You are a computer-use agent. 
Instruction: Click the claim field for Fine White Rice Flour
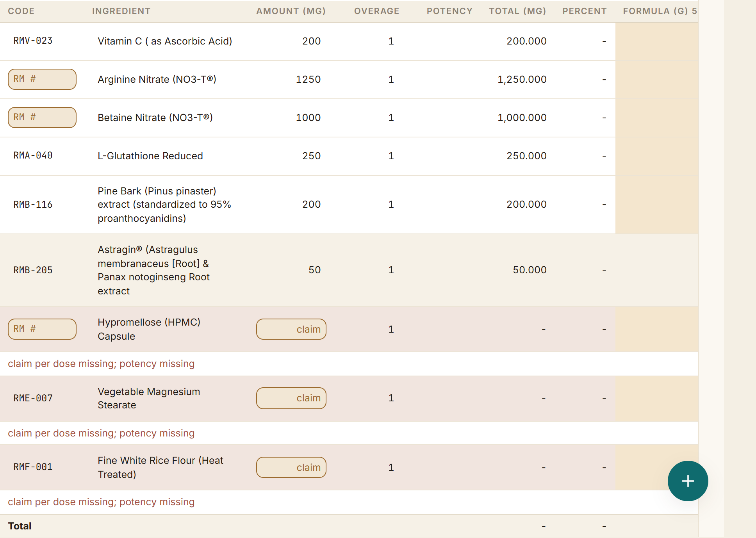click(291, 467)
